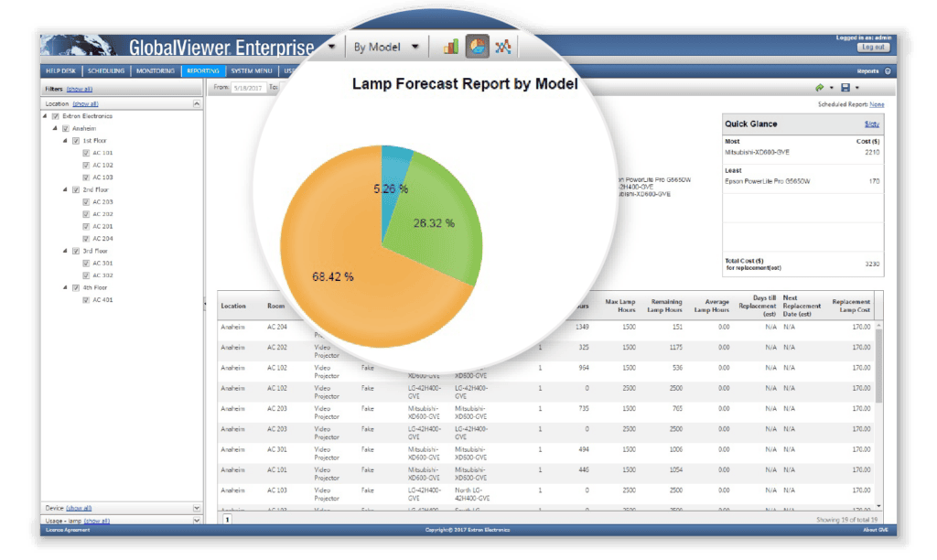Click Scheduled Report None link
Screen dimensions: 937x560
click(x=877, y=104)
